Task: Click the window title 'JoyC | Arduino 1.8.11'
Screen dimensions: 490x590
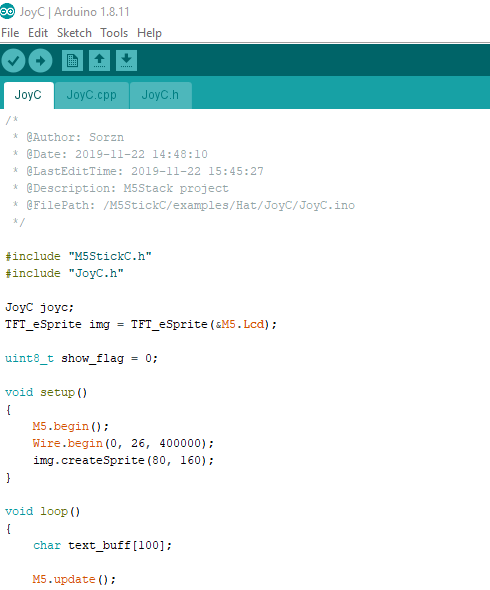Action: click(75, 12)
